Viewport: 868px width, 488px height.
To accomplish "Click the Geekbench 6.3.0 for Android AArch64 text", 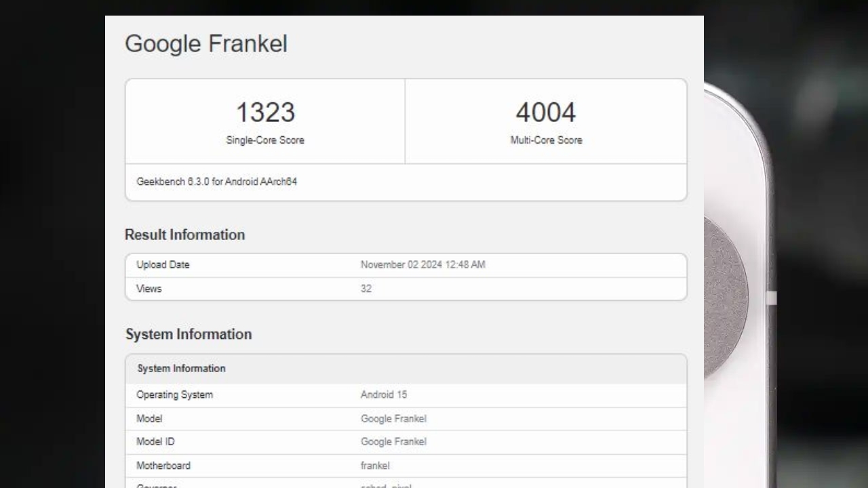I will (x=217, y=182).
